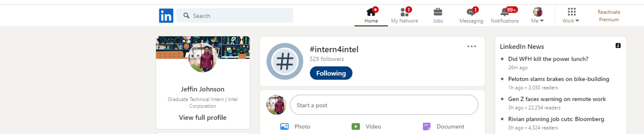Click the Document upload icon
644x134 pixels.
pyautogui.click(x=427, y=126)
